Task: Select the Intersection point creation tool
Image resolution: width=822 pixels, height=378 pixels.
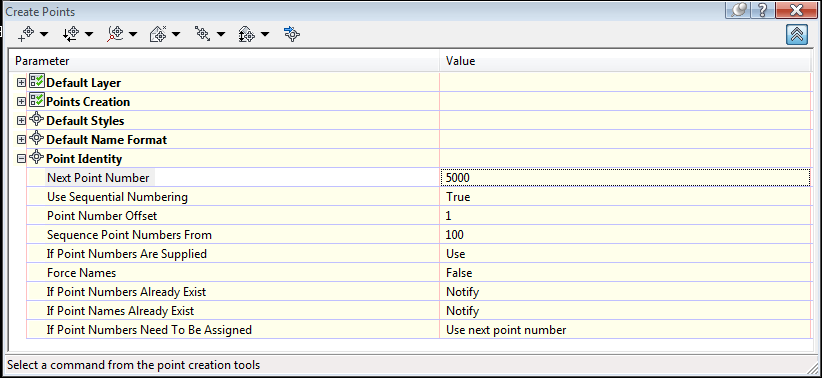Action: (x=70, y=34)
